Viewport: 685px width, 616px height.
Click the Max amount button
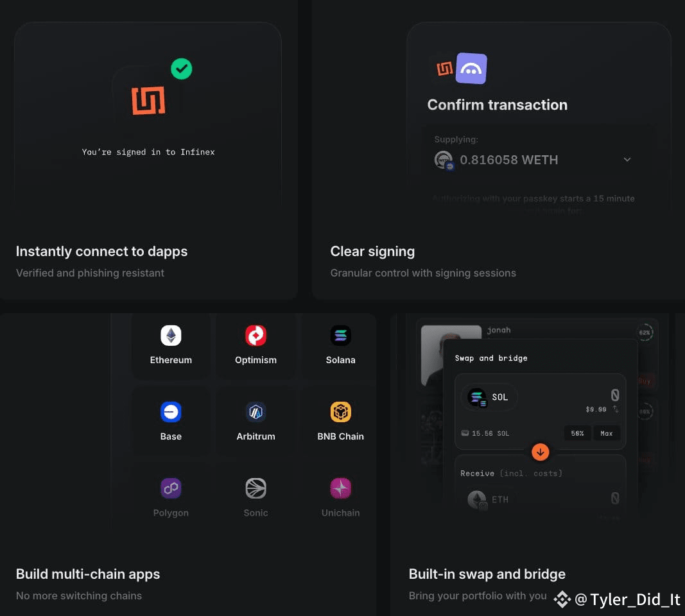pos(607,433)
